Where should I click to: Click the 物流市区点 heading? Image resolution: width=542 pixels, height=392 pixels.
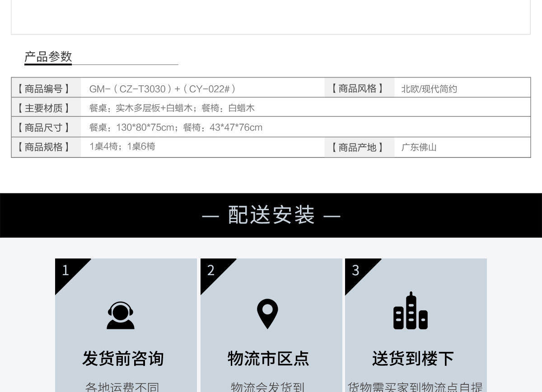click(268, 359)
